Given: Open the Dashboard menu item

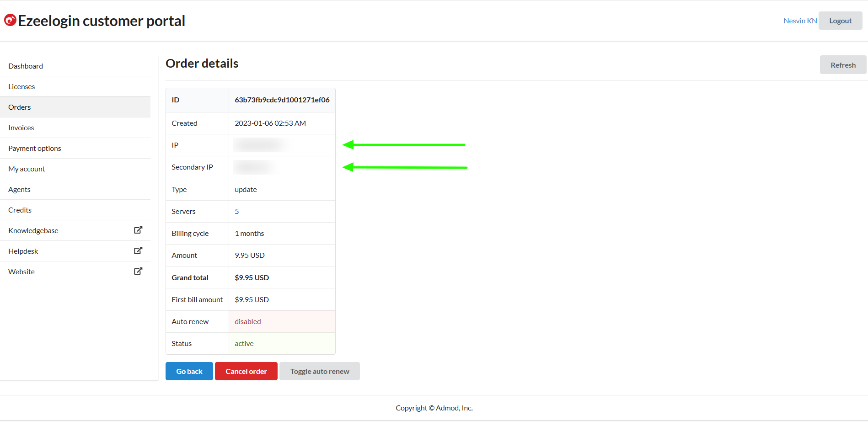Looking at the screenshot, I should click(x=26, y=66).
